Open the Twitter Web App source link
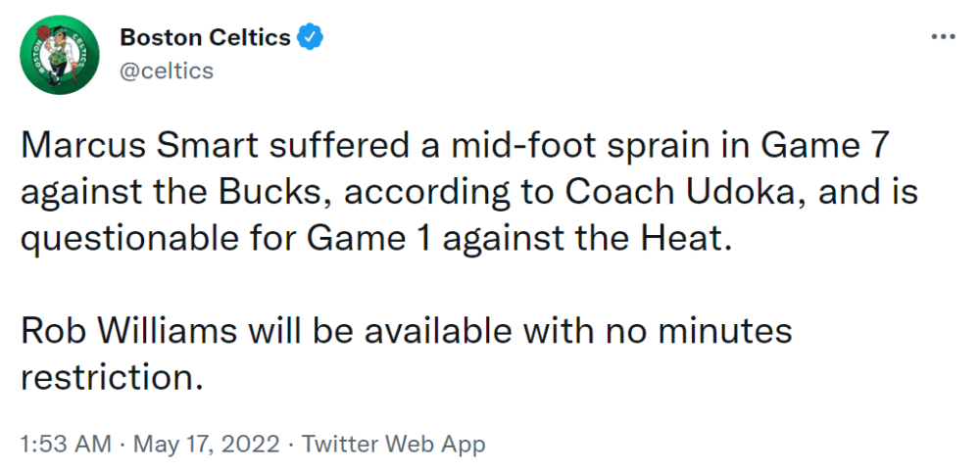 click(394, 446)
